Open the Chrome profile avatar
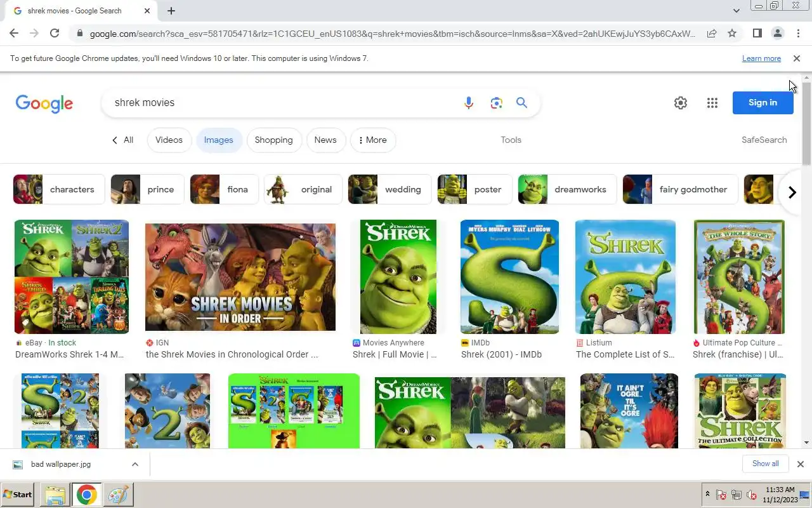The image size is (812, 508). click(x=777, y=33)
